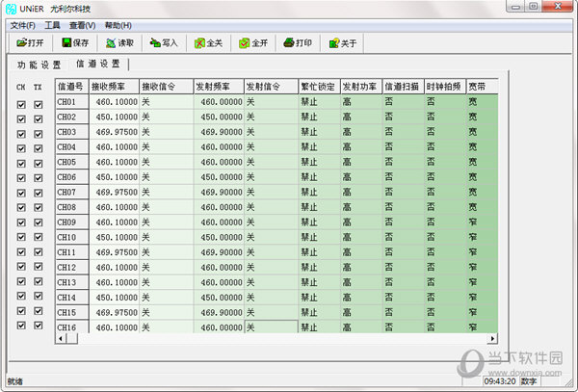Toggle the topmost checkbox in TX column

pos(39,103)
